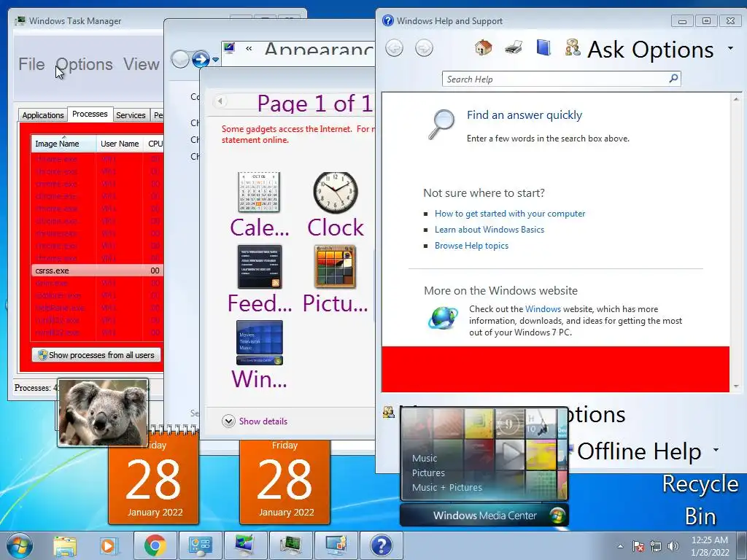The image size is (747, 560).
Task: Click the Forward arrow in Help and Support
Action: point(424,48)
